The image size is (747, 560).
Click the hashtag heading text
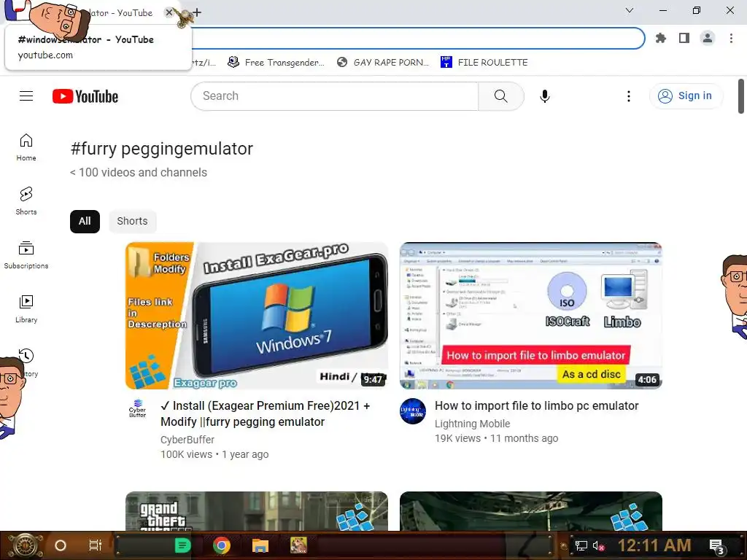pyautogui.click(x=161, y=149)
